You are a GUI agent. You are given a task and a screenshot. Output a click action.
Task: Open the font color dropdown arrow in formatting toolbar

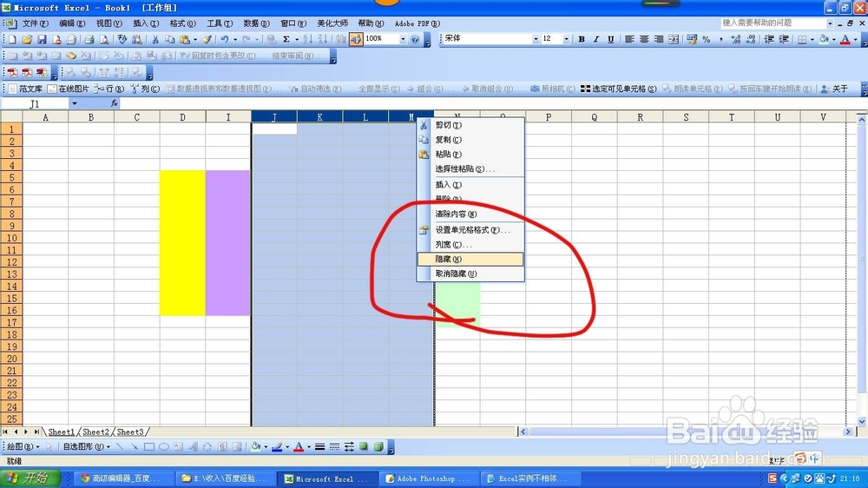[x=855, y=39]
